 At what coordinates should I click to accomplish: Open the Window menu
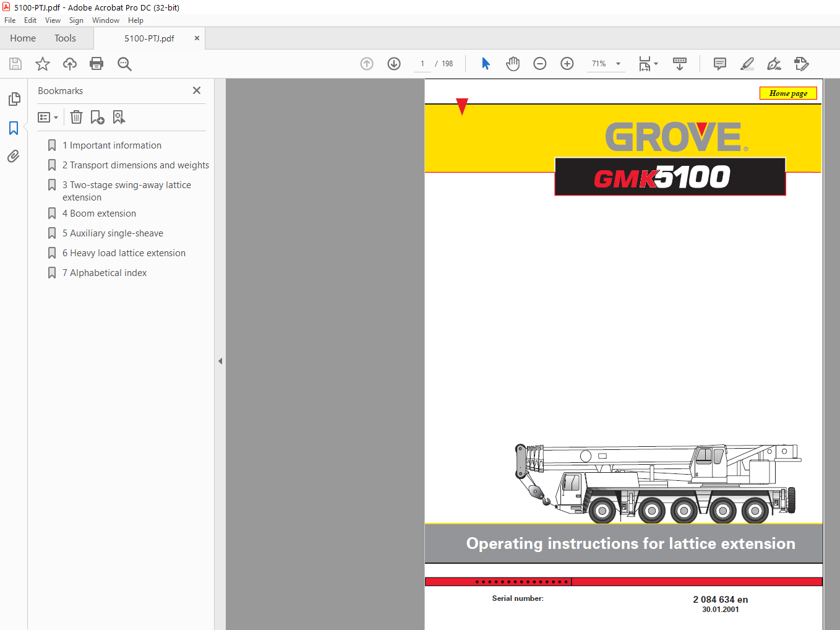(x=106, y=20)
